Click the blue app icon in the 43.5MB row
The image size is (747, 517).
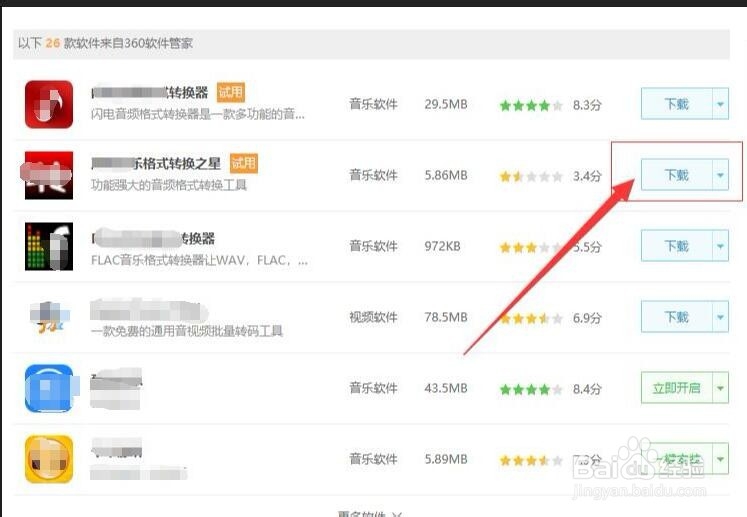[x=49, y=388]
